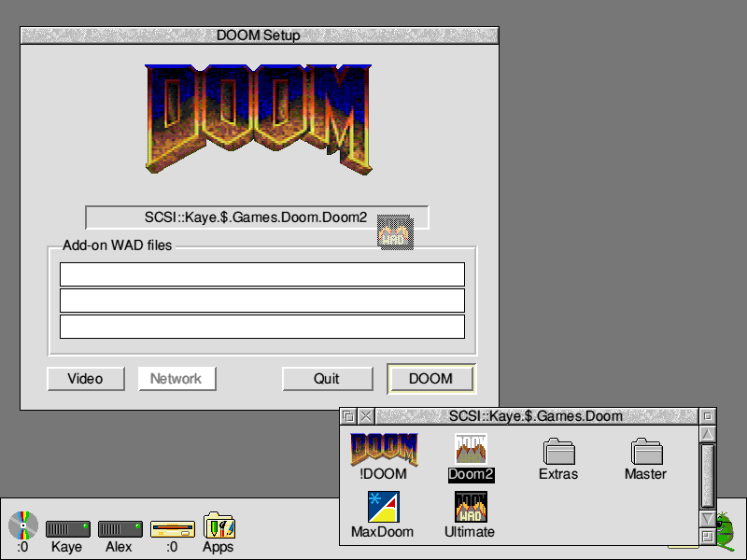
Task: Click the second Add-on WAD files field
Action: 262,301
